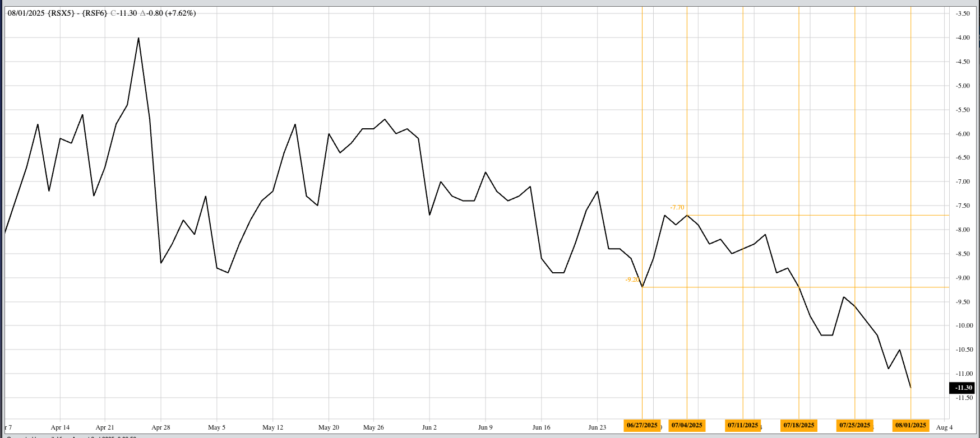Click the -4.00 label on price axis
This screenshot has width=980, height=438.
[x=963, y=38]
